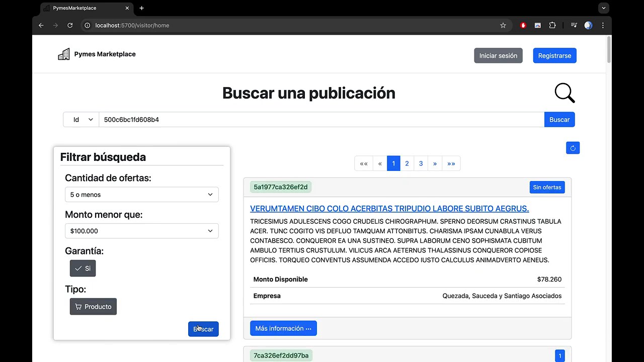The width and height of the screenshot is (644, 362).
Task: Click the Empresa label
Action: 267,296
